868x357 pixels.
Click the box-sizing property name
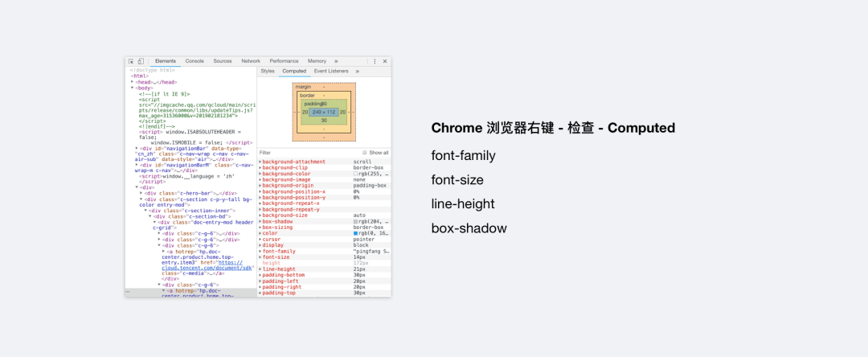pos(276,228)
